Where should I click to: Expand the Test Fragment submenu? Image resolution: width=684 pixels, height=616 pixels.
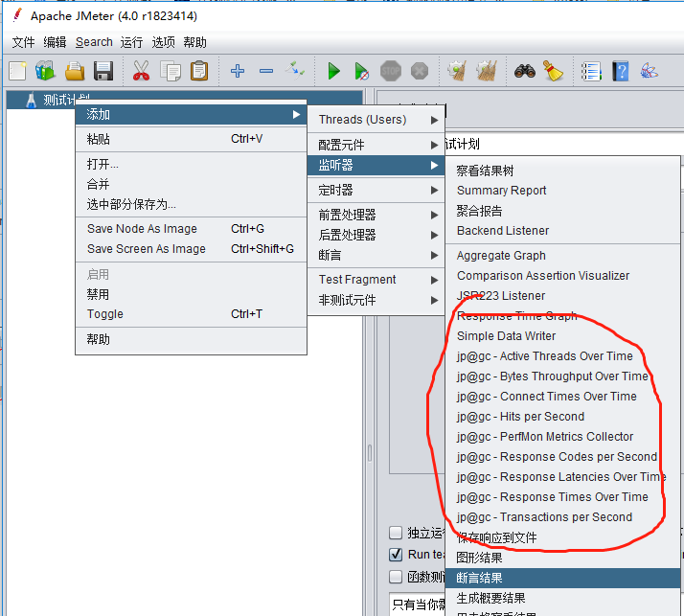(376, 280)
